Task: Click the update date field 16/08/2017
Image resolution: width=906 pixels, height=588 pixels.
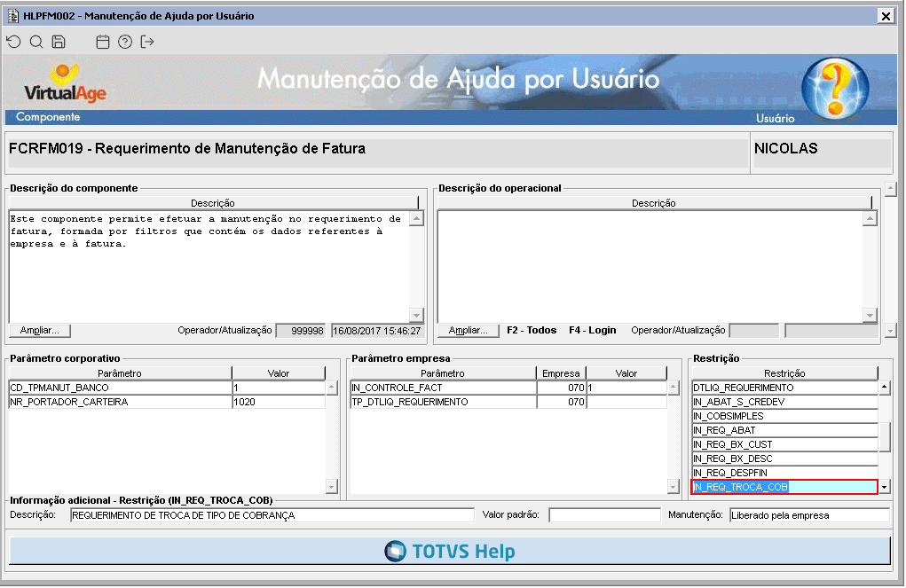Action: click(377, 331)
